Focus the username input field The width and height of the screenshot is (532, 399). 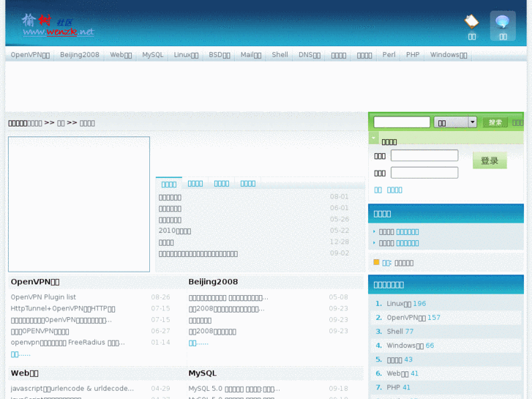pyautogui.click(x=424, y=155)
